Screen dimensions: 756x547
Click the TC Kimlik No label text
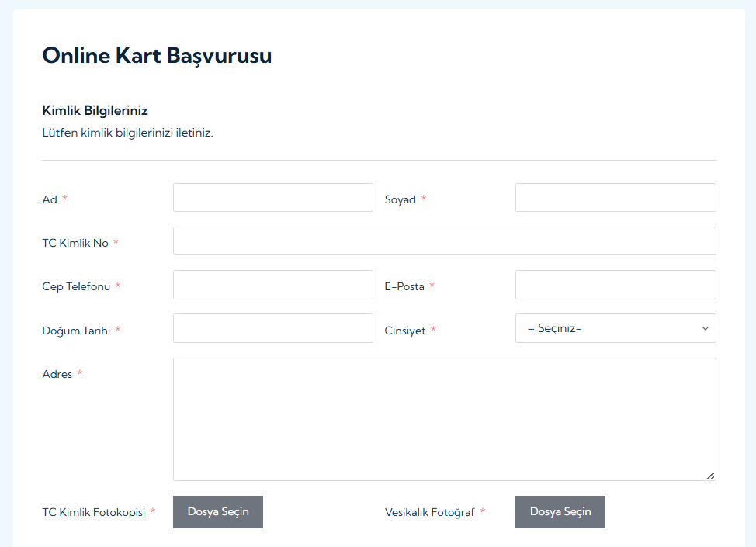click(75, 243)
